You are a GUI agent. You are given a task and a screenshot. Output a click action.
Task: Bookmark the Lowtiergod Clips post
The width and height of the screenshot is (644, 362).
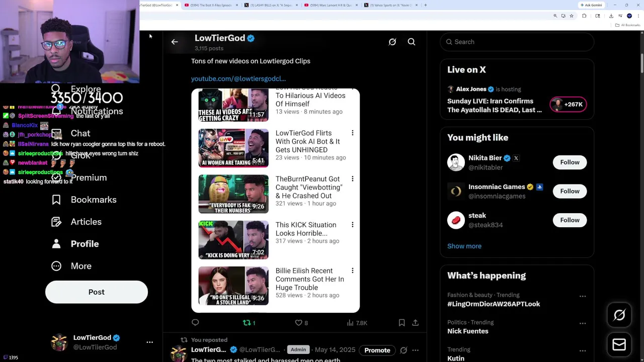pos(401,323)
